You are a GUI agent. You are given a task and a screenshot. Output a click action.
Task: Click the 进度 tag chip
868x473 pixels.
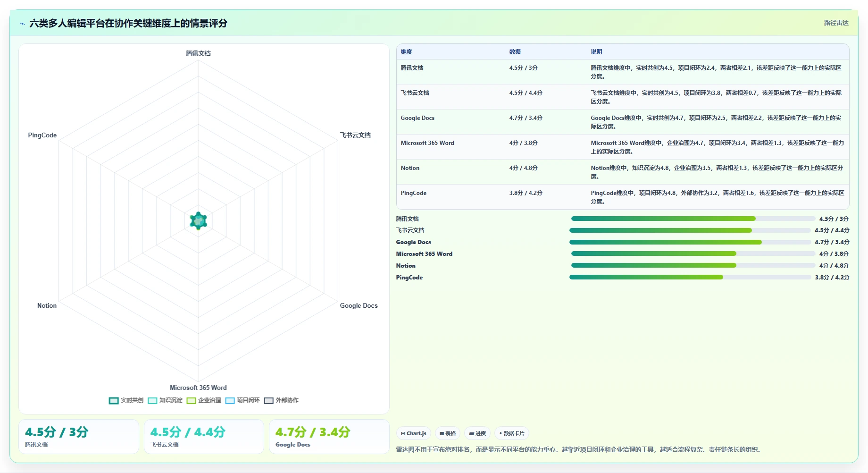(477, 433)
